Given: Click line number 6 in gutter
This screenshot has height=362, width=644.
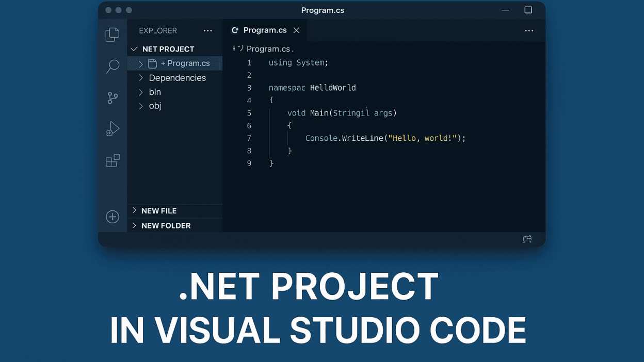Looking at the screenshot, I should tap(249, 126).
